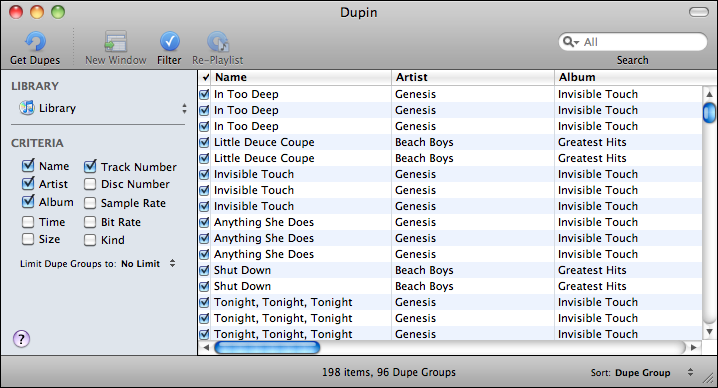Open the Library source popup menu
This screenshot has width=718, height=388.
103,109
